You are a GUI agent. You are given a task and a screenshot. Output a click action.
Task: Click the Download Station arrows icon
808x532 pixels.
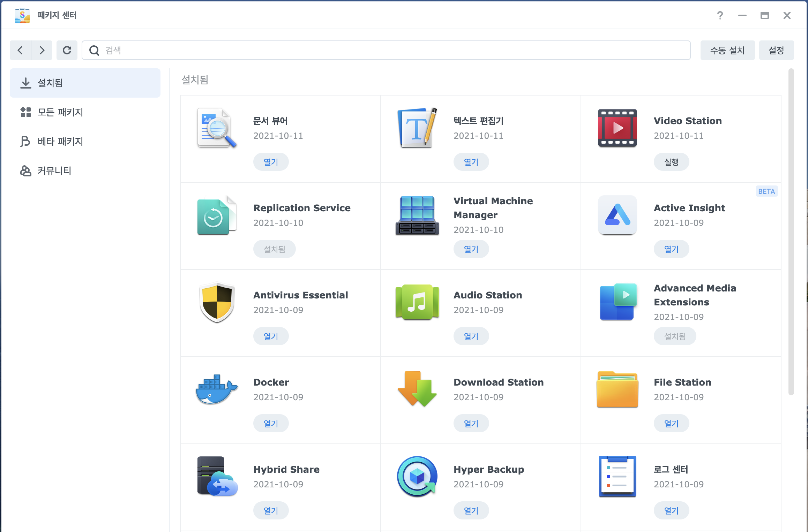417,389
